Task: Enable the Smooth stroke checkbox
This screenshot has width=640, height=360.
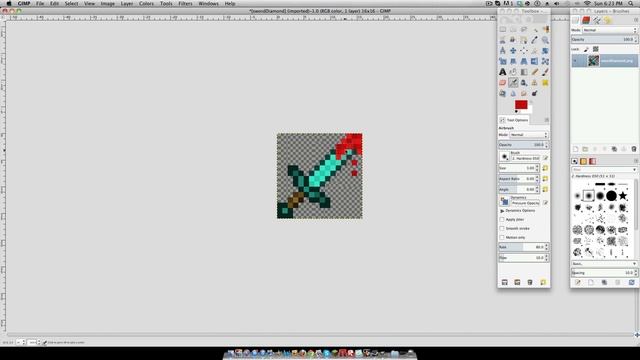Action: pyautogui.click(x=502, y=229)
